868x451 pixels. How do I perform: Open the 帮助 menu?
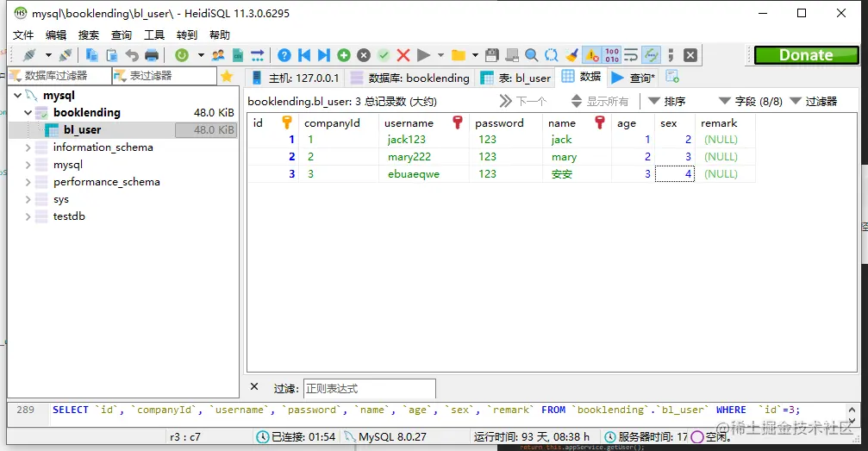[220, 34]
